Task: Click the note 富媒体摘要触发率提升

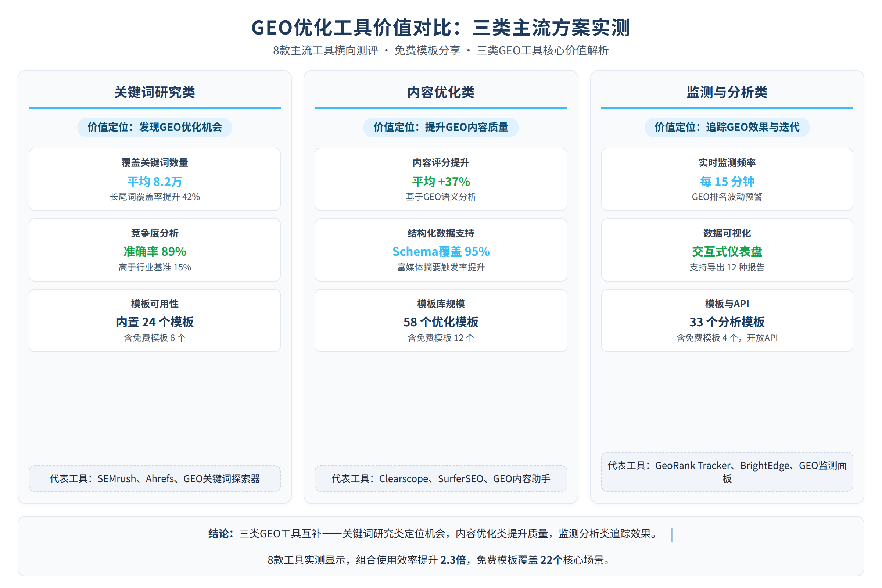Action: pos(441,268)
